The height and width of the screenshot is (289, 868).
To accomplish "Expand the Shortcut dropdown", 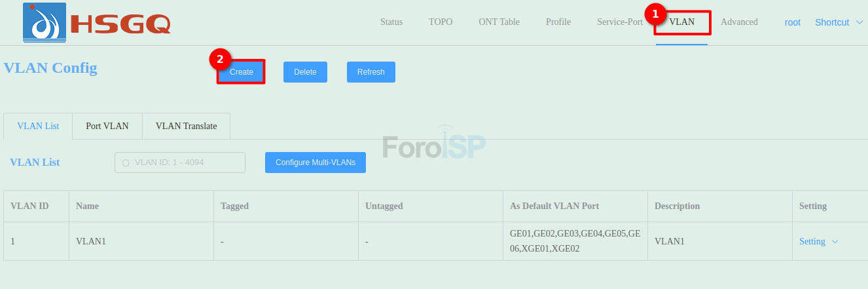I will click(839, 22).
